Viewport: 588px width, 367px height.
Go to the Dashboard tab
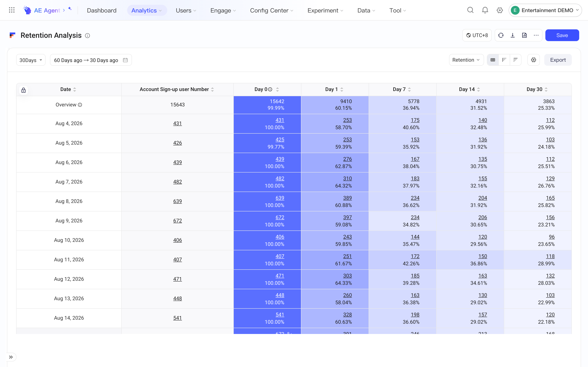(x=102, y=10)
